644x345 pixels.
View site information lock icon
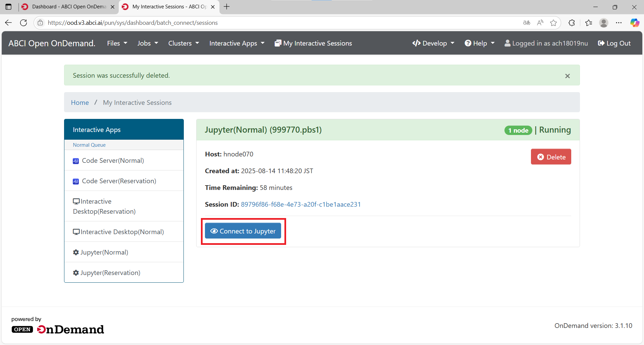(40, 23)
